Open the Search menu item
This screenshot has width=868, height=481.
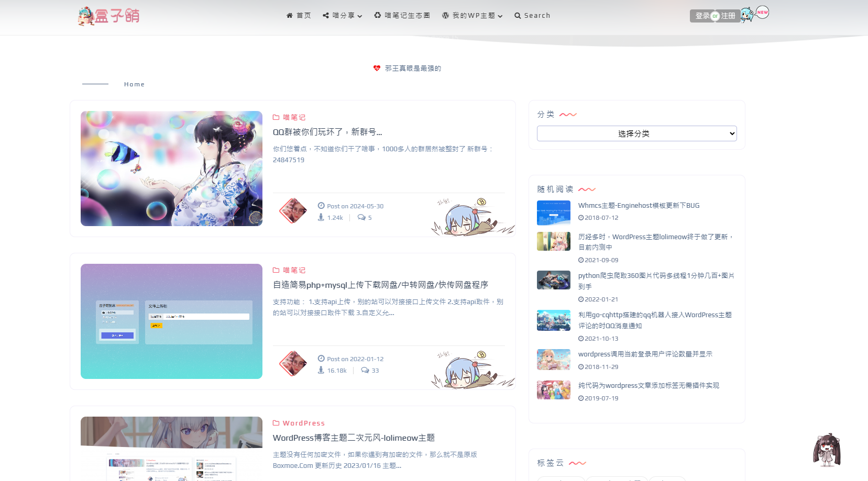[x=532, y=16]
